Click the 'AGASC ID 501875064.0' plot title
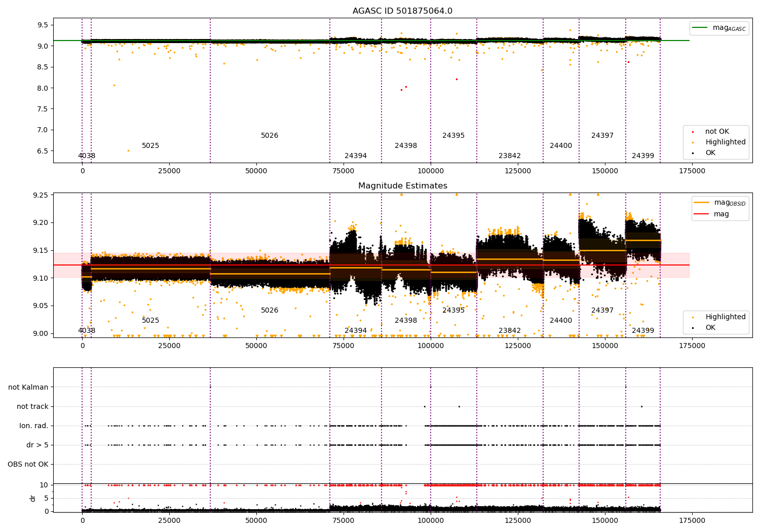The height and width of the screenshot is (532, 760). click(402, 11)
